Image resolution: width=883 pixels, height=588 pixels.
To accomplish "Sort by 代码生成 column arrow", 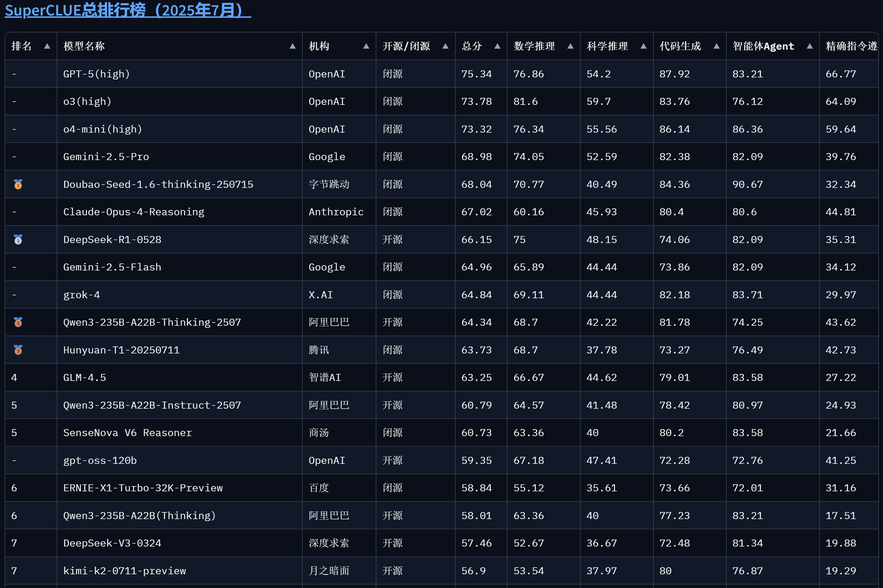I will click(x=716, y=46).
